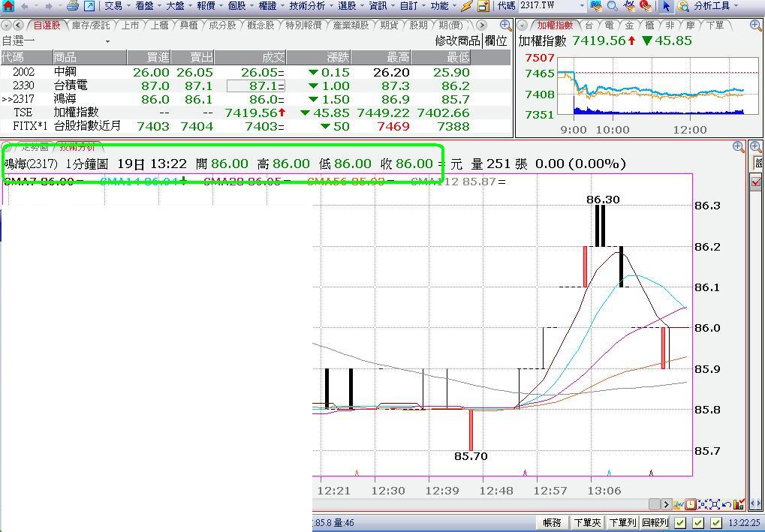765x532 pixels.
Task: Click the 成交 column header
Action: tap(250, 58)
